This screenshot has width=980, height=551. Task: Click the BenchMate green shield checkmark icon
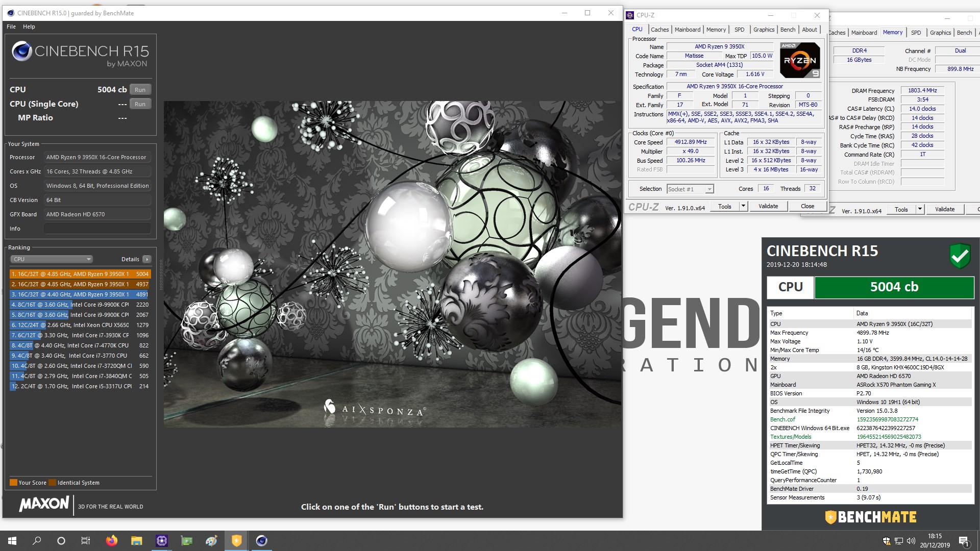pyautogui.click(x=960, y=256)
